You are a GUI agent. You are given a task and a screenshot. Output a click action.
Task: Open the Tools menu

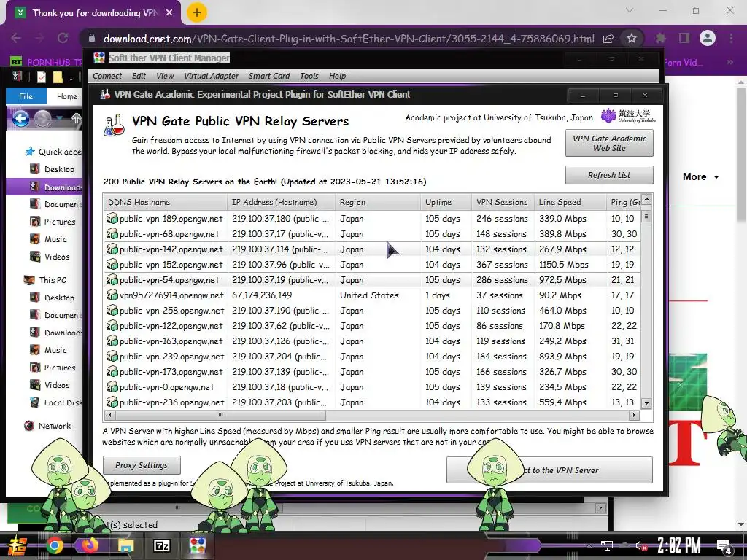click(x=309, y=76)
